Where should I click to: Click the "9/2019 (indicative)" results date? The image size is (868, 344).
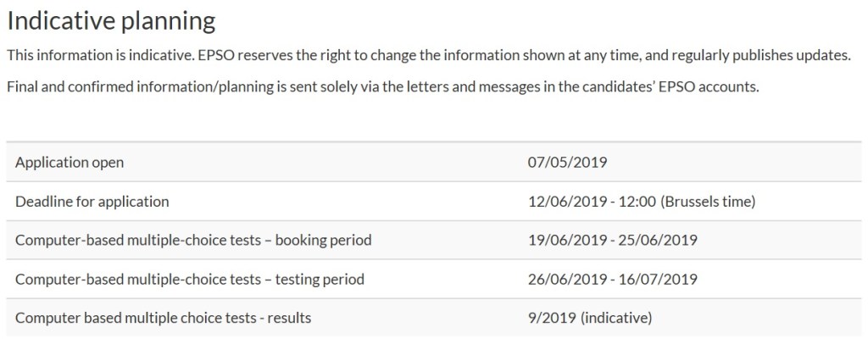point(589,318)
